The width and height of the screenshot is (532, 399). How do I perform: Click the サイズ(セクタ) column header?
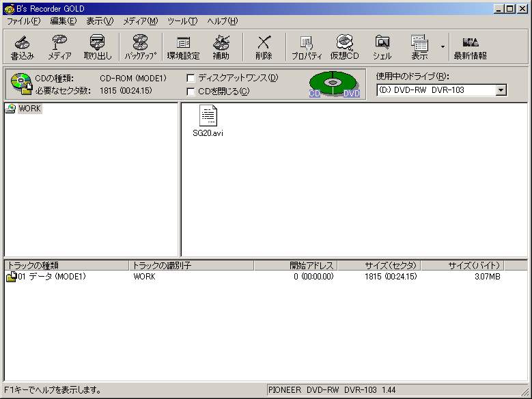(379, 266)
